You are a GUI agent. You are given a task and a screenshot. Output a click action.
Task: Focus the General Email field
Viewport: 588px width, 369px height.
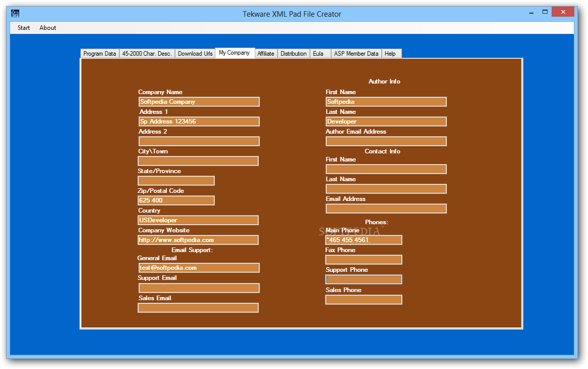tap(199, 268)
